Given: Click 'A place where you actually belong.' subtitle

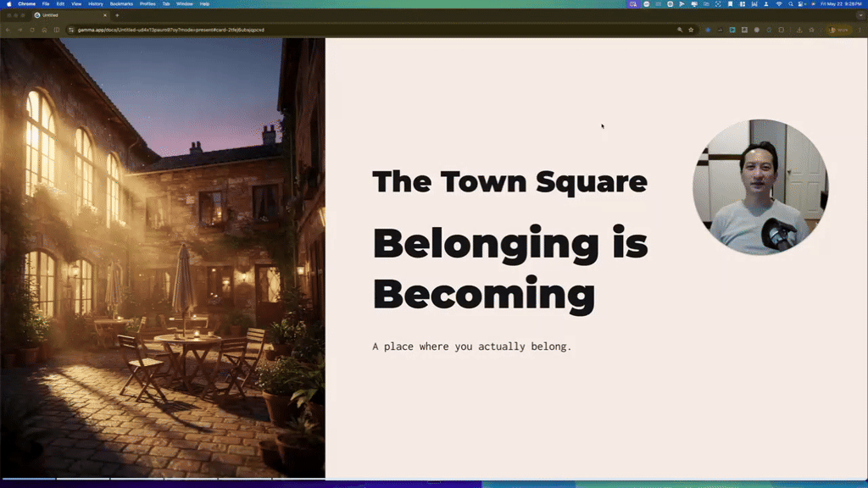Looking at the screenshot, I should coord(471,347).
